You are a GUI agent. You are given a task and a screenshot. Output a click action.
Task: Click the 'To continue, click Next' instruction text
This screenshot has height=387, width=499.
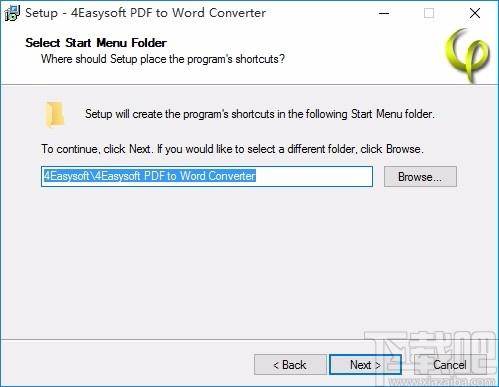pos(232,149)
